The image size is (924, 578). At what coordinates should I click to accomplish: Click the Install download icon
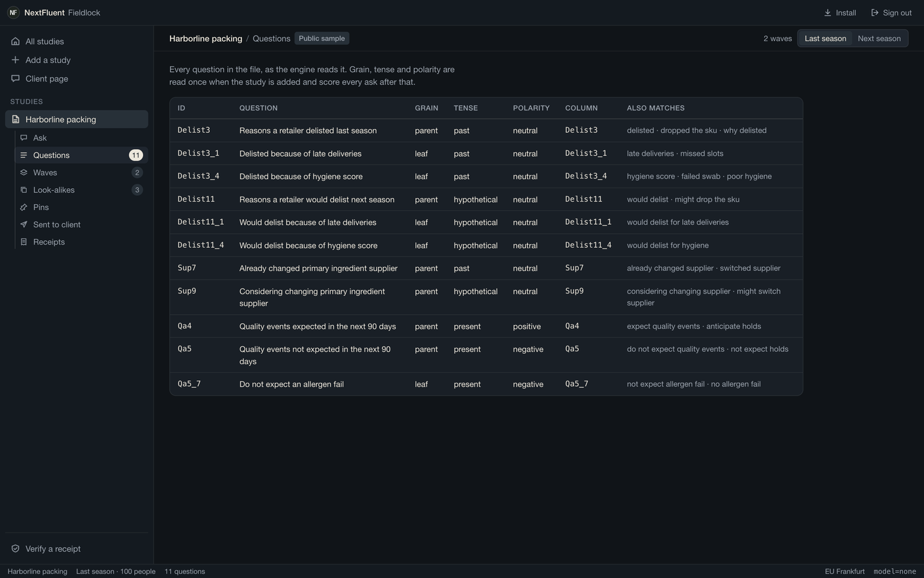pos(828,13)
